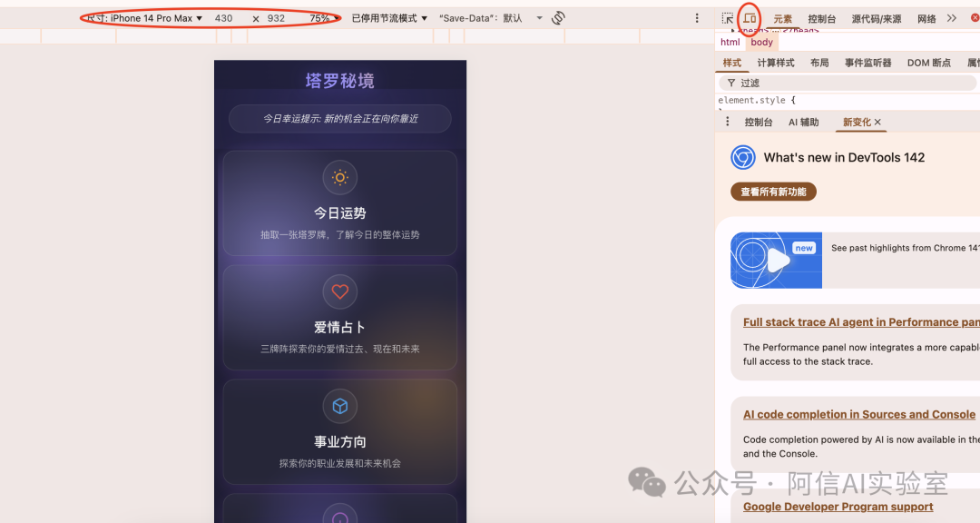Click the What's new in DevTools logo icon

742,157
